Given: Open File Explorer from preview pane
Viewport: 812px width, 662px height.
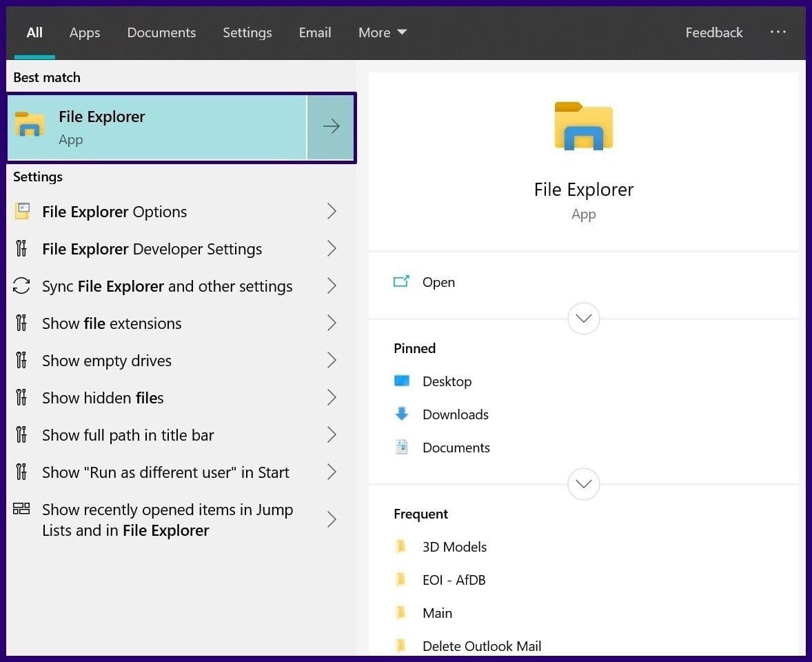Looking at the screenshot, I should pyautogui.click(x=438, y=282).
